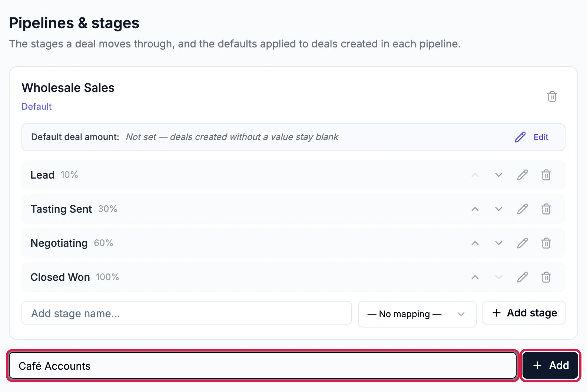Move Tasting Sent stage down

coord(499,209)
